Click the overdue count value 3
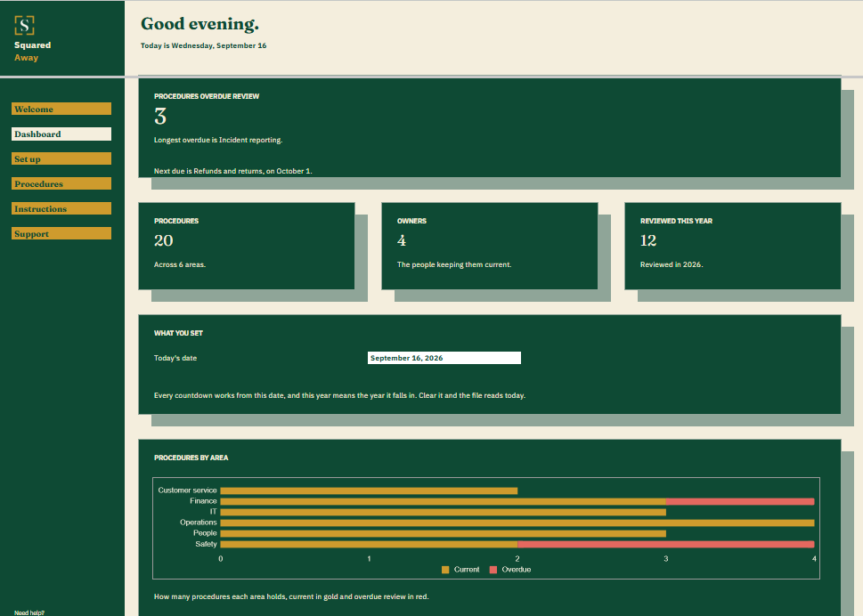This screenshot has height=616, width=863. point(160,117)
